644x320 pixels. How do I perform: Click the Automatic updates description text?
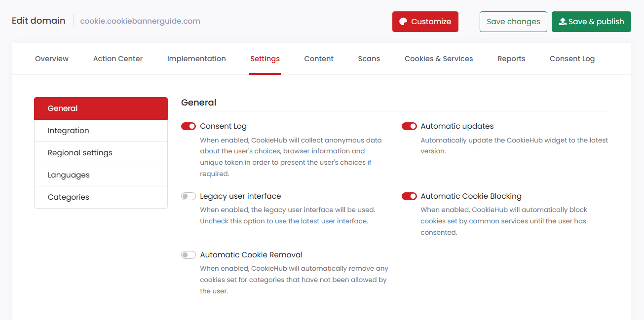(514, 145)
